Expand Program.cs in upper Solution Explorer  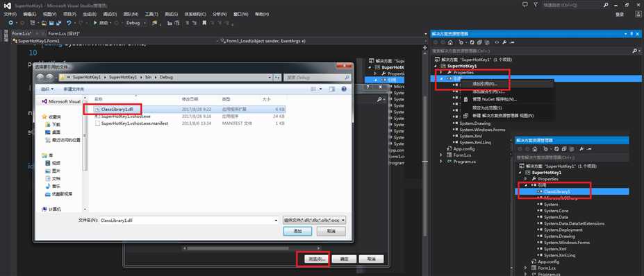(x=442, y=162)
